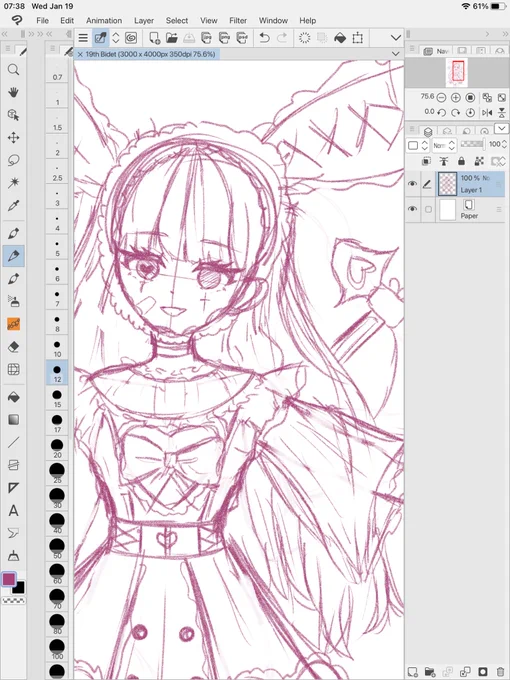Toggle Set as Reference Layer lighthouse icon
Image resolution: width=510 pixels, height=680 pixels.
444,161
